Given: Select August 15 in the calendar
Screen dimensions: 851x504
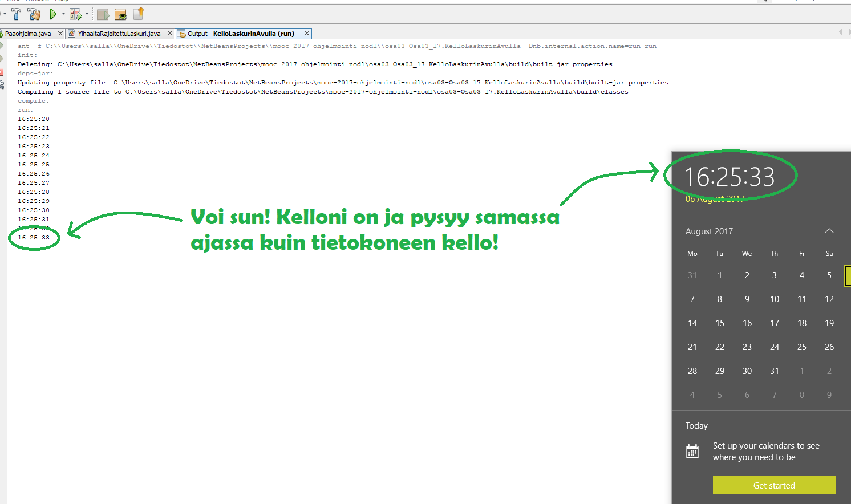Looking at the screenshot, I should tap(720, 323).
